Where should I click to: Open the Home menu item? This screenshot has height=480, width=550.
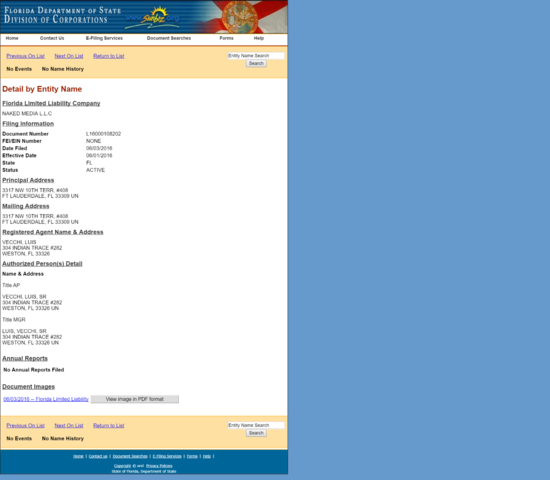pyautogui.click(x=12, y=38)
